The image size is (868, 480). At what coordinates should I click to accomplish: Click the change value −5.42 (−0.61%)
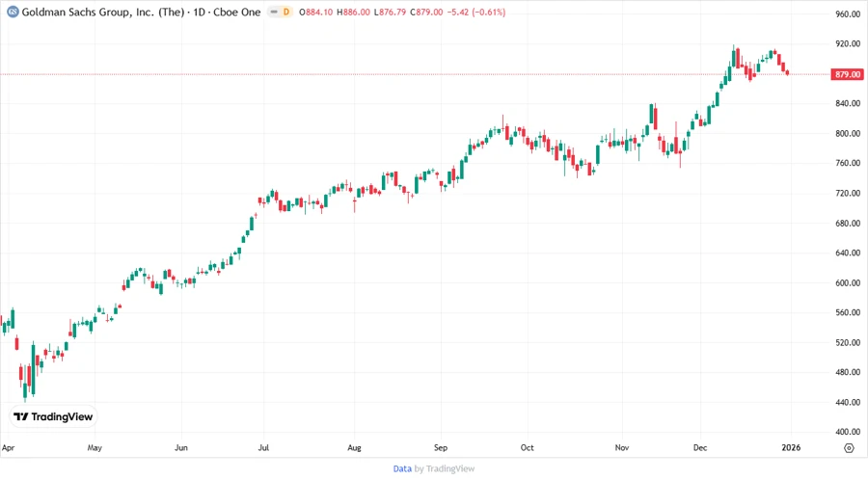[476, 12]
